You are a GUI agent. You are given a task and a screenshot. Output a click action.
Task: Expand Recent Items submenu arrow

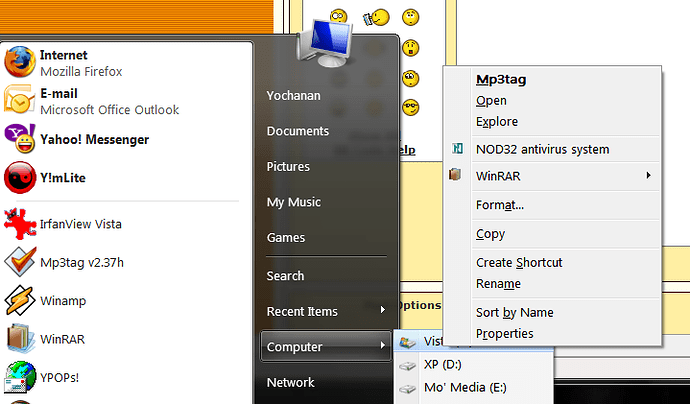383,310
